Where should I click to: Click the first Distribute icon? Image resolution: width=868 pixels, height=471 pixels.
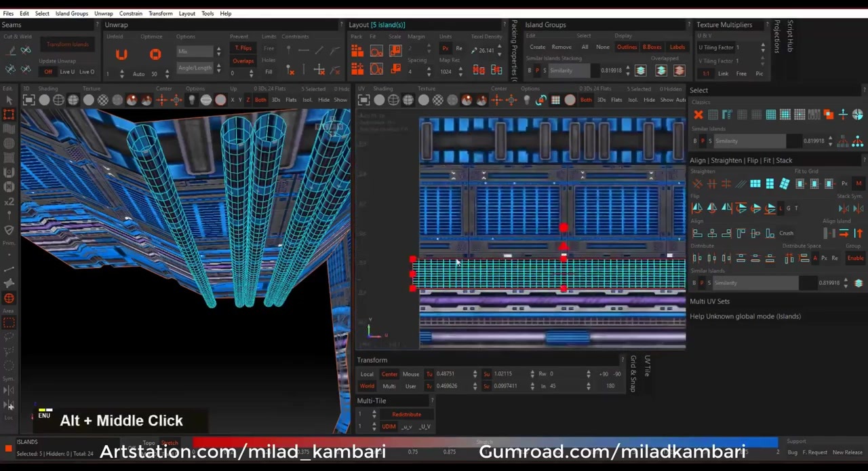(697, 259)
